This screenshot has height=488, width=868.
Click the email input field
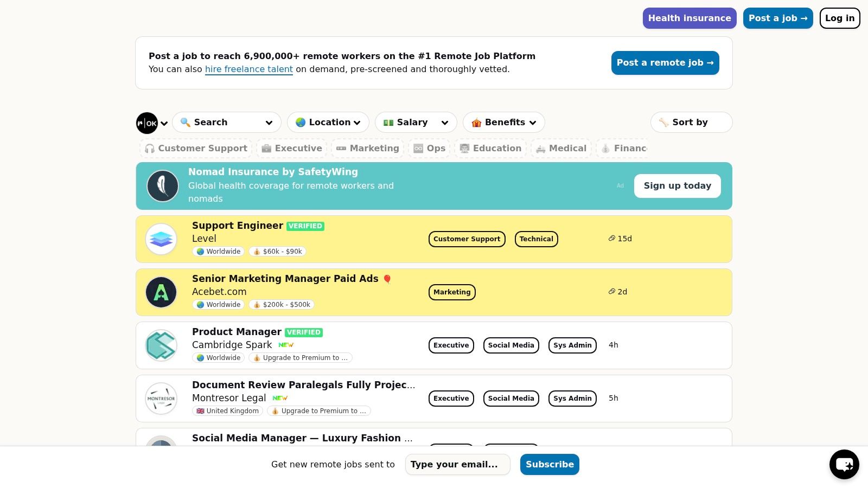click(x=458, y=465)
